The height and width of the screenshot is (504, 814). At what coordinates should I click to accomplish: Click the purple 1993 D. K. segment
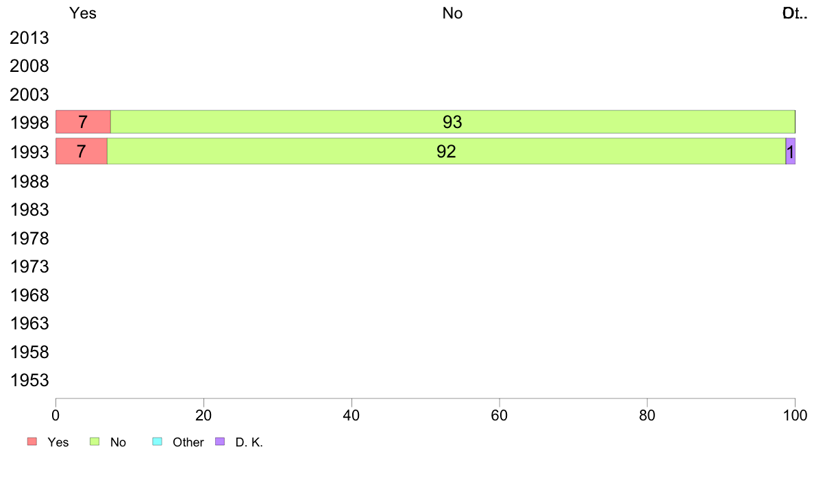tap(790, 151)
